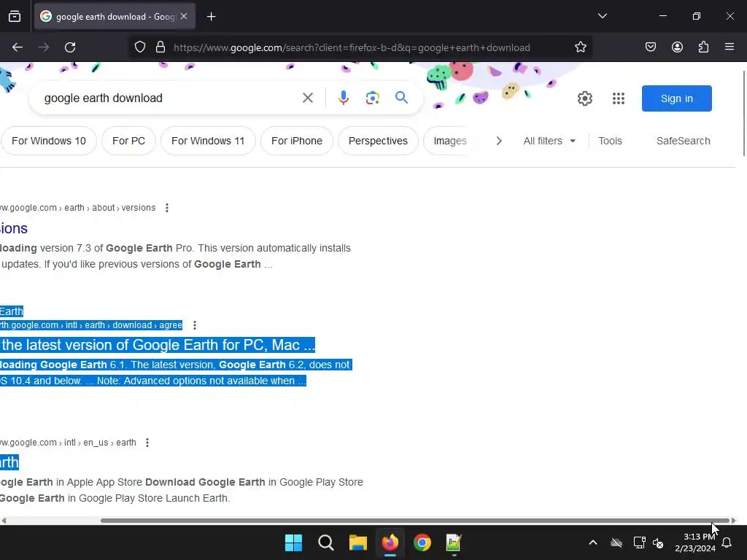
Task: Click the Firefox taskbar icon
Action: point(390,542)
